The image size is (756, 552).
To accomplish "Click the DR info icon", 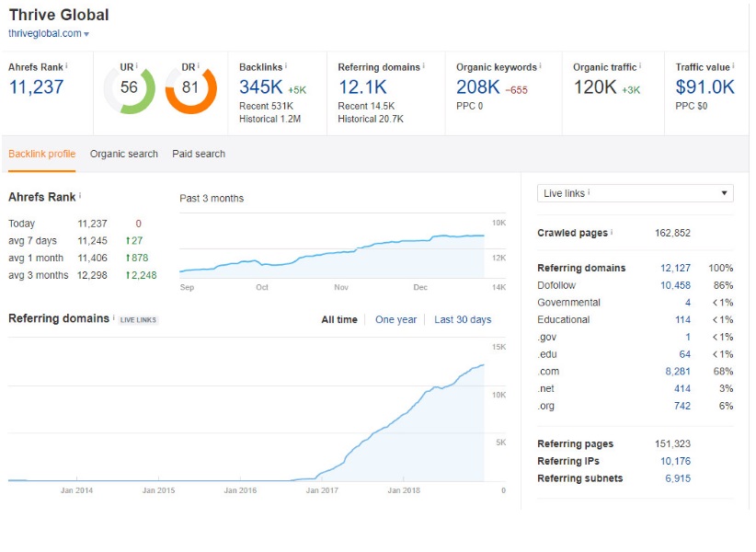I will [x=199, y=66].
